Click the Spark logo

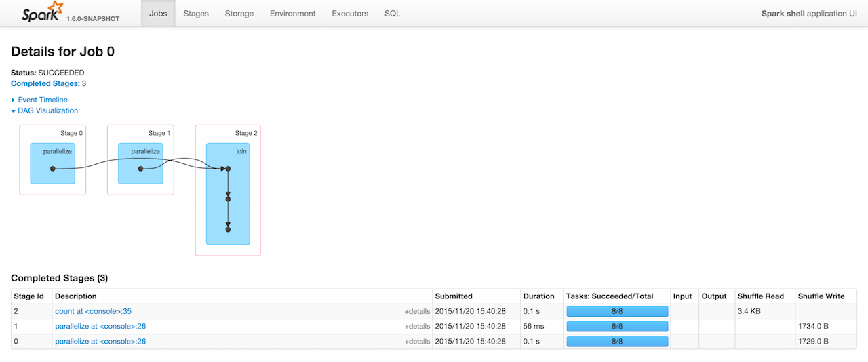pos(42,13)
